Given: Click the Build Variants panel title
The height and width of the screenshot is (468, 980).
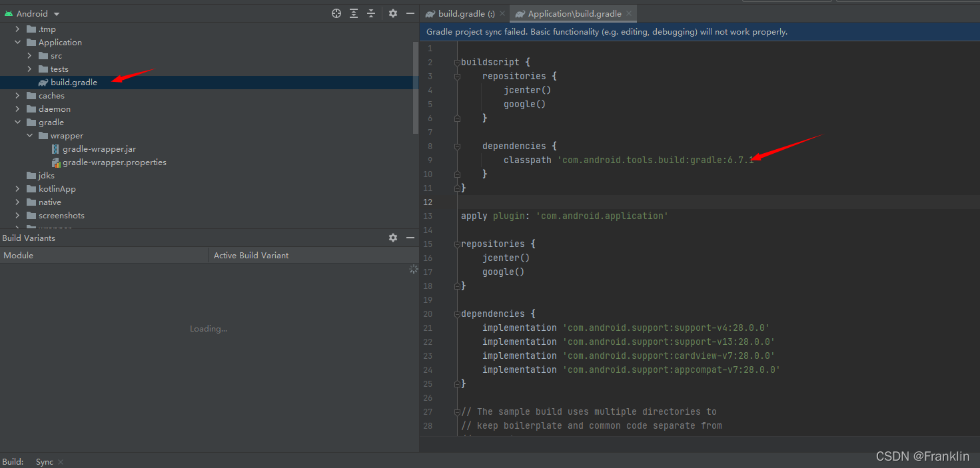Looking at the screenshot, I should 29,238.
